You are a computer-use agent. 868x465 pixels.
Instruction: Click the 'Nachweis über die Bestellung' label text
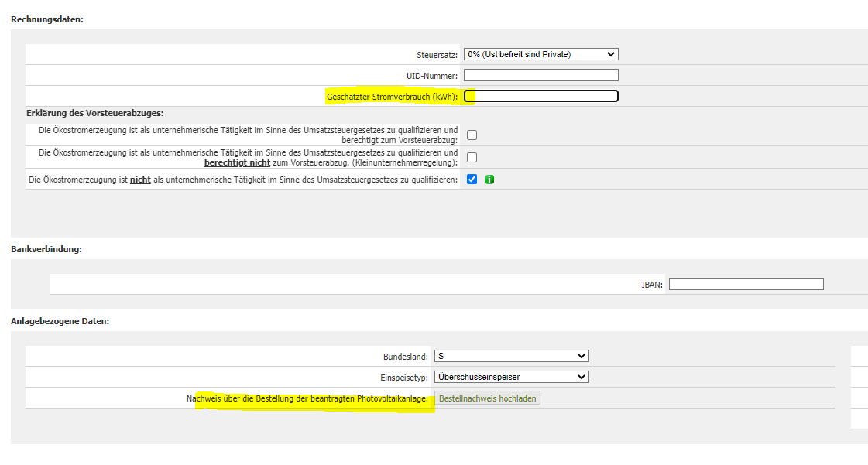[307, 398]
